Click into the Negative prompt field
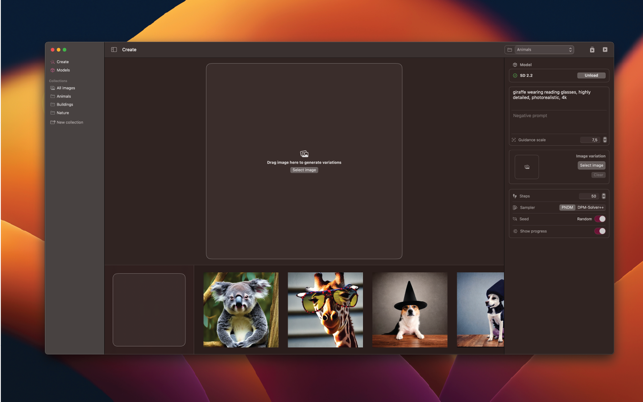The width and height of the screenshot is (643, 402). pos(559,122)
